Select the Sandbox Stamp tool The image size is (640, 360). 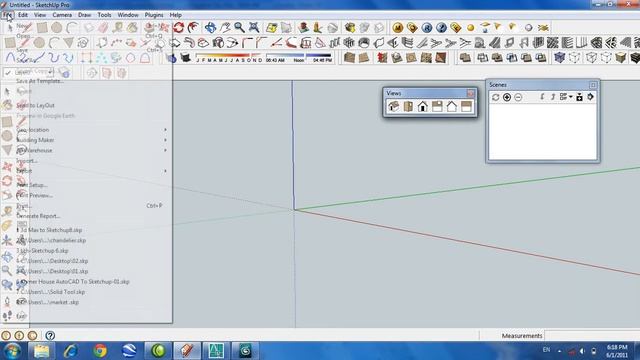[x=396, y=58]
